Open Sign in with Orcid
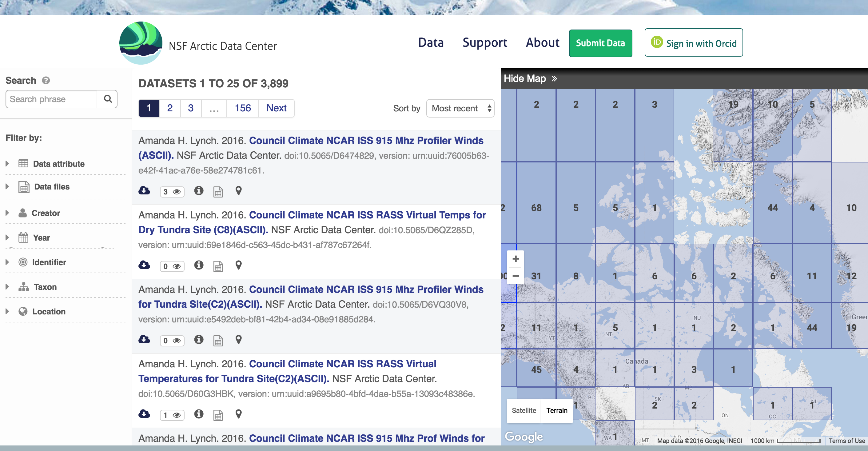This screenshot has height=451, width=868. (694, 43)
